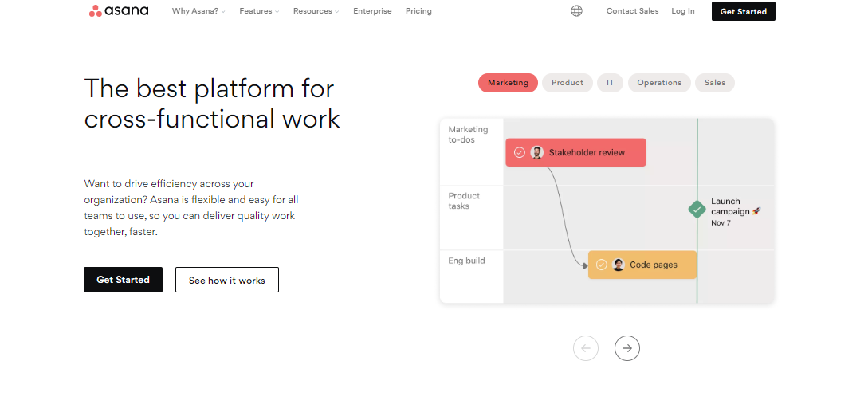
Task: Click the avatar on Code pages task
Action: coord(618,265)
